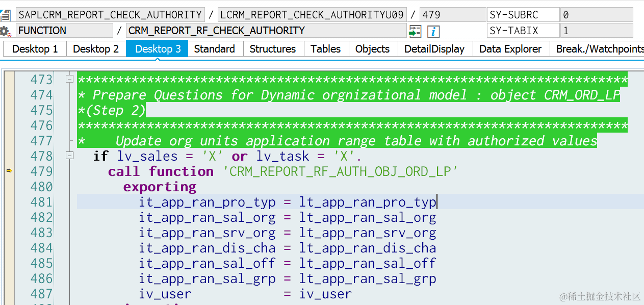Open the Data Explorer tab
The height and width of the screenshot is (305, 644).
pos(510,49)
